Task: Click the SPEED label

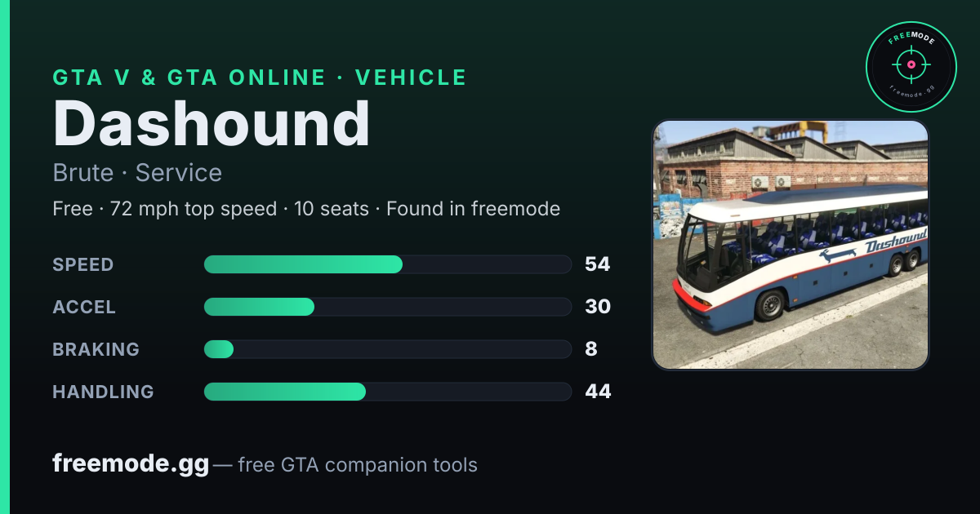Action: [x=83, y=264]
